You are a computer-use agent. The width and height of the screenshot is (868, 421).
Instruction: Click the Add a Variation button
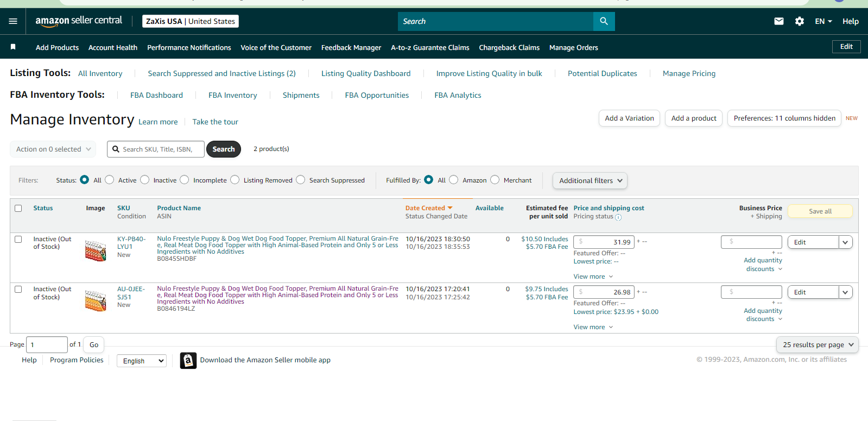629,118
